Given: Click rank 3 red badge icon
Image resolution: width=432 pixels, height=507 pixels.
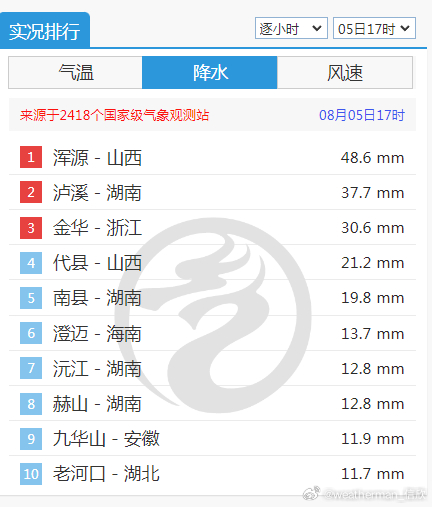Looking at the screenshot, I should [x=31, y=228].
